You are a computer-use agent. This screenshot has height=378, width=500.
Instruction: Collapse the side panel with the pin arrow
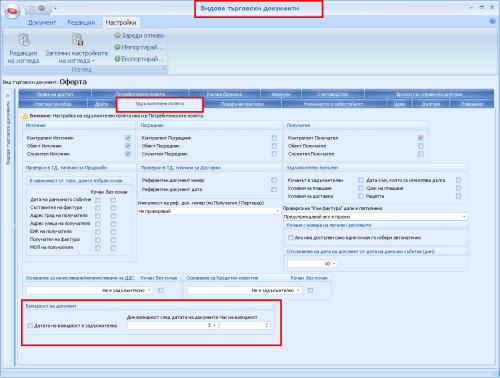tap(8, 96)
